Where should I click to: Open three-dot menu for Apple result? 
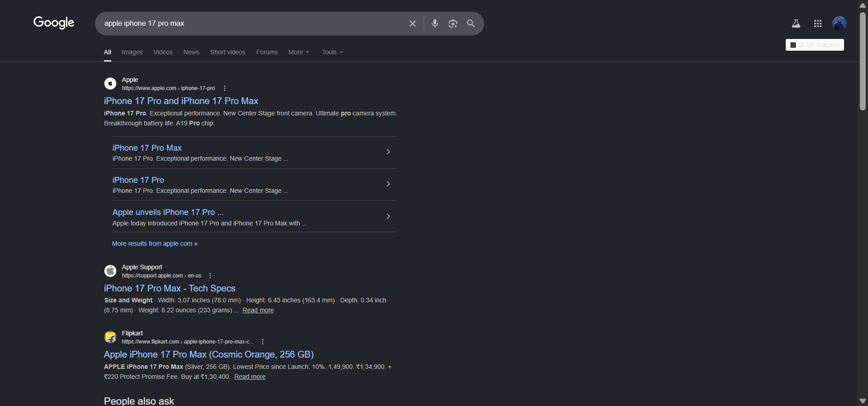225,88
